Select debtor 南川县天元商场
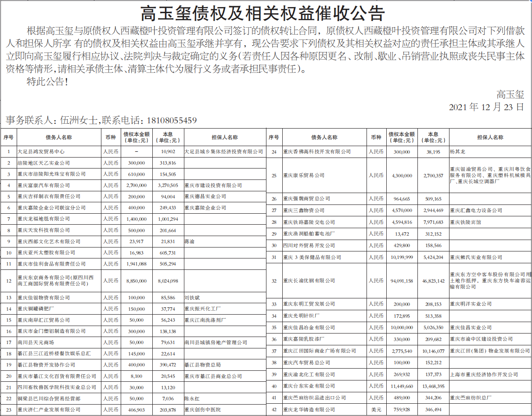 click(x=36, y=343)
